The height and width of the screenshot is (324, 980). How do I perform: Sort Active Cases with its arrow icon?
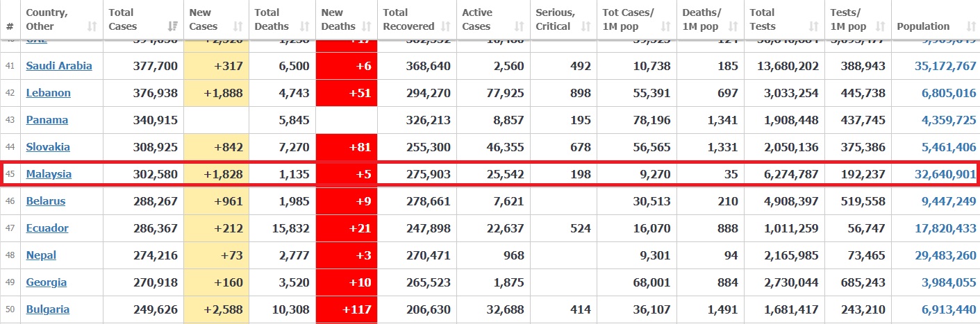pos(519,27)
